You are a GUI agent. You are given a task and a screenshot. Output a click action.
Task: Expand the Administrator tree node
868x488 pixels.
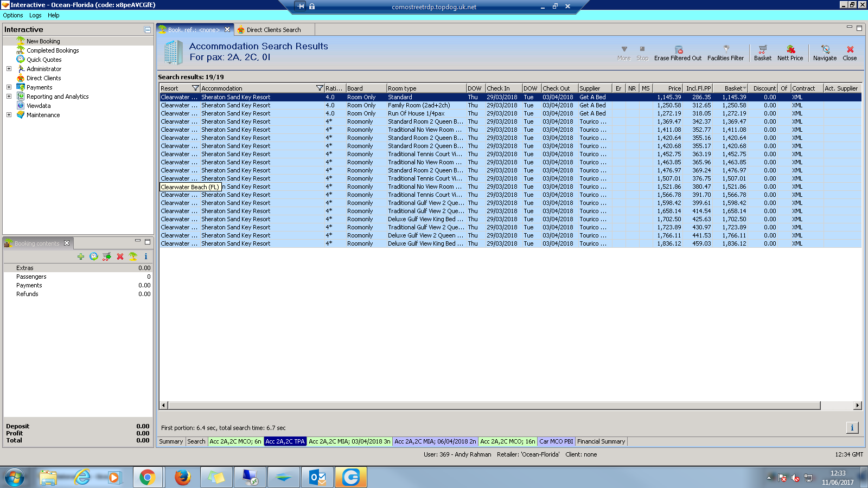(x=9, y=69)
